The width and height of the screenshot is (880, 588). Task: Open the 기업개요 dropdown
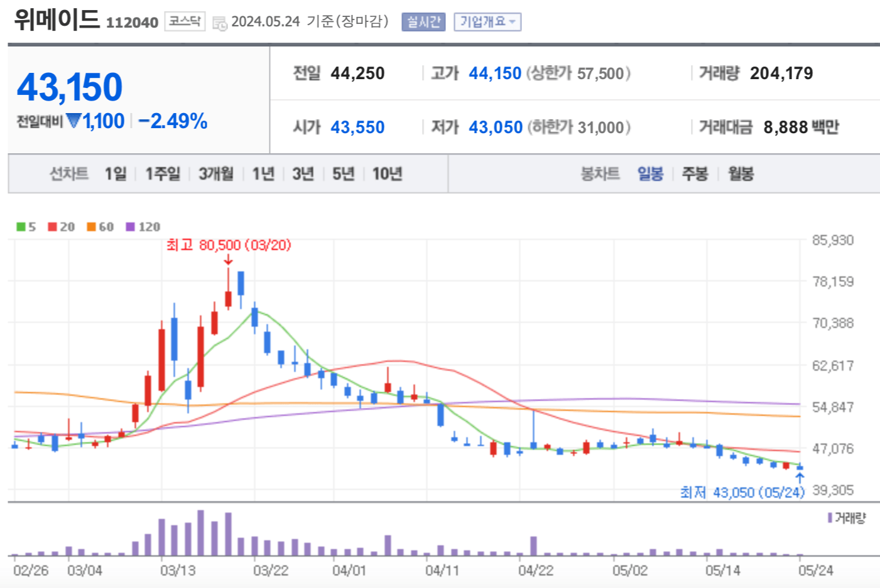(x=487, y=22)
